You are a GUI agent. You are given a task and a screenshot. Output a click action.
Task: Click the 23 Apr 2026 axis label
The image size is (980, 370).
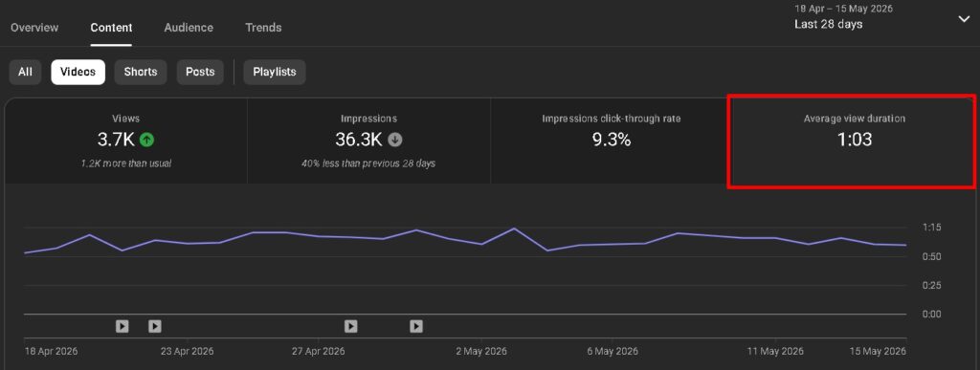pyautogui.click(x=187, y=351)
